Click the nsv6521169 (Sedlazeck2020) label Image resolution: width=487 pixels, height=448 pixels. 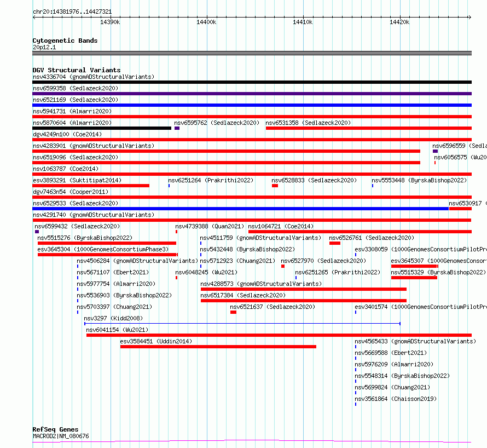pos(76,100)
